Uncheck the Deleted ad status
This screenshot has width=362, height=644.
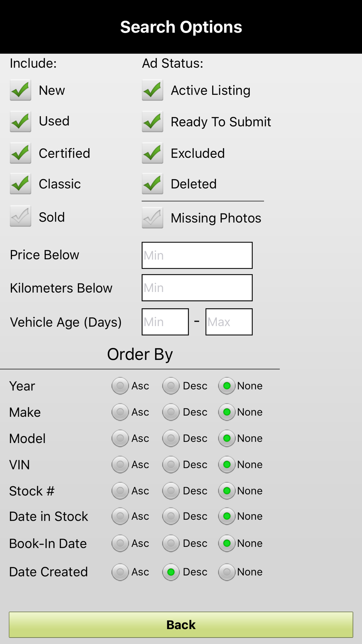coord(152,184)
